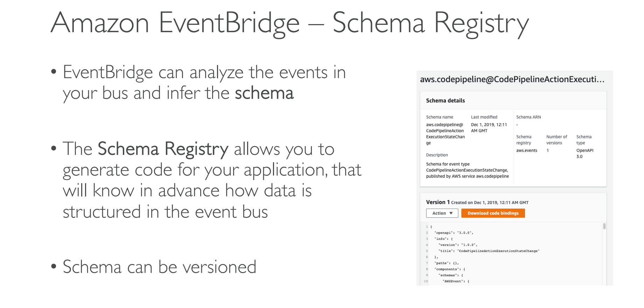Click the AWSEvent line in code
The width and height of the screenshot is (644, 308).
pos(456,281)
